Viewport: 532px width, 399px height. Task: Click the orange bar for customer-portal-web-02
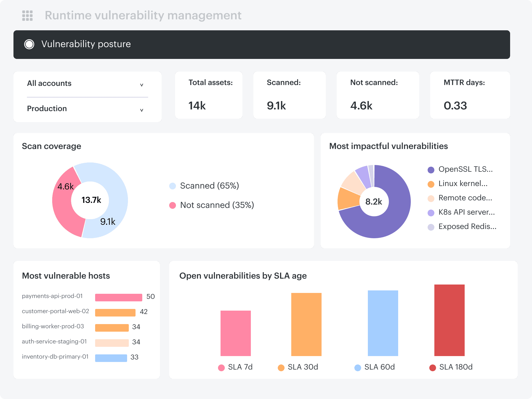pyautogui.click(x=115, y=313)
